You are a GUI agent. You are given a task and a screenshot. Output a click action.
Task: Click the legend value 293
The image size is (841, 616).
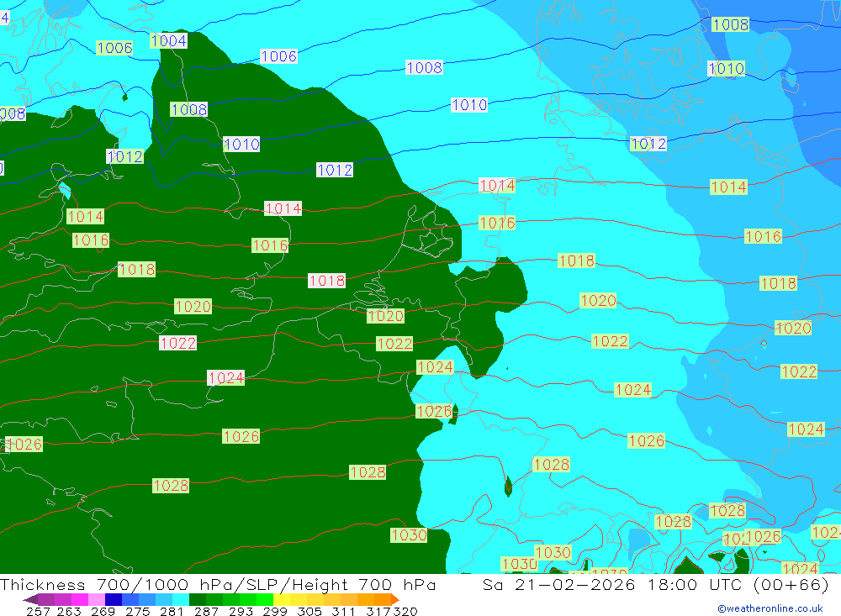point(241,611)
